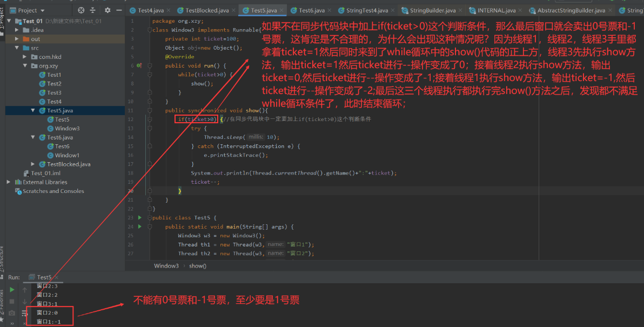
Task: Click the down-the-stack-trace arrow in Run panel
Action: [25, 302]
